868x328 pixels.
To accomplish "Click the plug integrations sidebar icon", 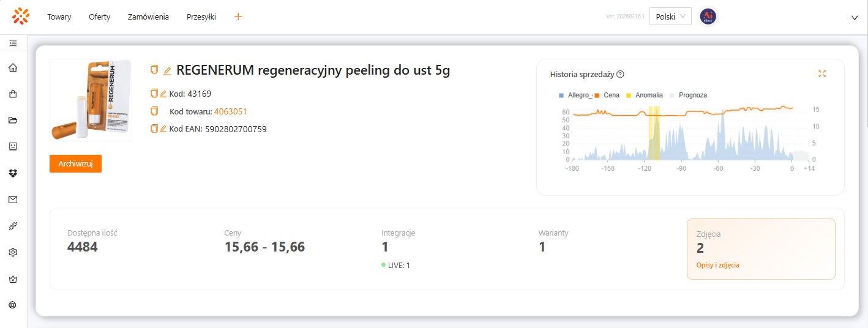I will tap(13, 226).
